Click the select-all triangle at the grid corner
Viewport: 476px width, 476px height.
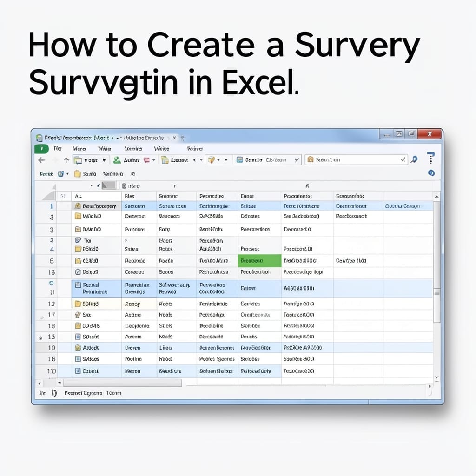48,196
